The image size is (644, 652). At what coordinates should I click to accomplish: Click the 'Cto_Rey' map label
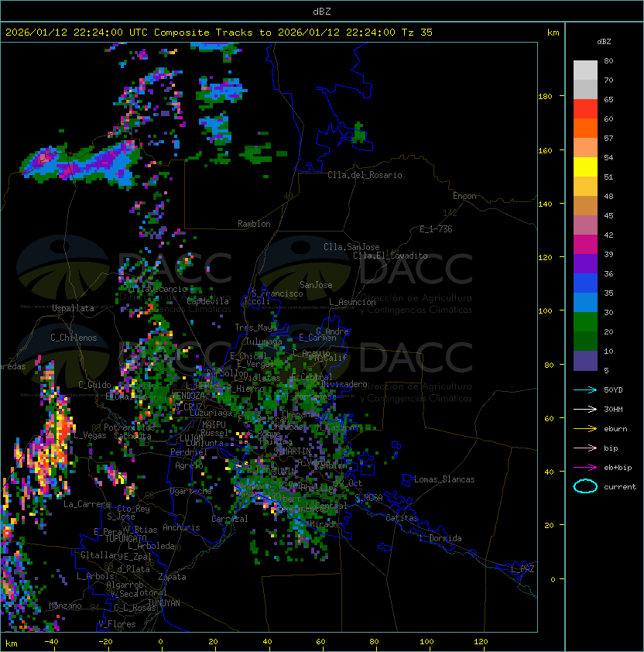tap(133, 509)
